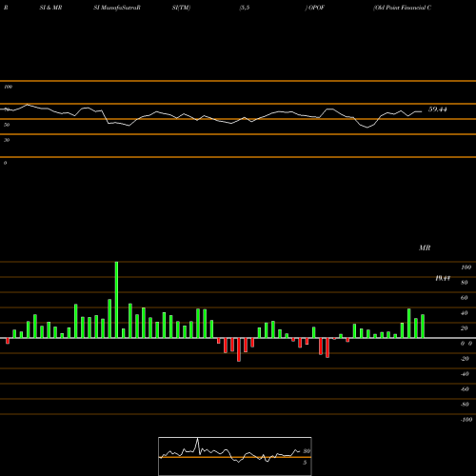Click the MR axis label 60
Screen dimensions: 476x476
coord(465,298)
